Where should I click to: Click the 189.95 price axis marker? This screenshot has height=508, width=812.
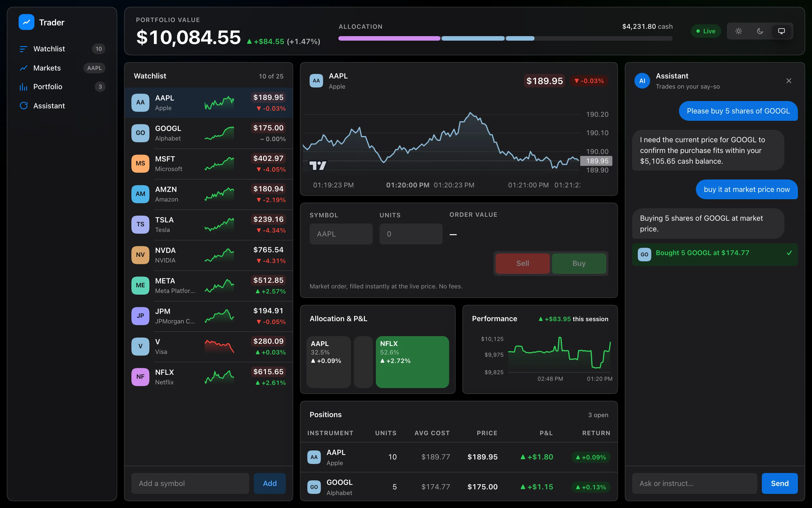[597, 161]
